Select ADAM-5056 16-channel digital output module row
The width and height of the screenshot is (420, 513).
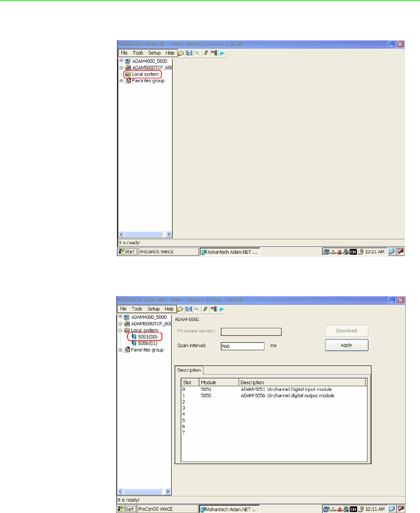274,396
